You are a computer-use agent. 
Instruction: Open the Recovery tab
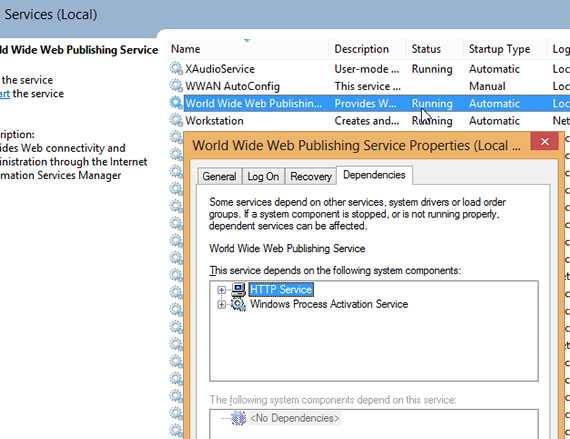tap(311, 176)
